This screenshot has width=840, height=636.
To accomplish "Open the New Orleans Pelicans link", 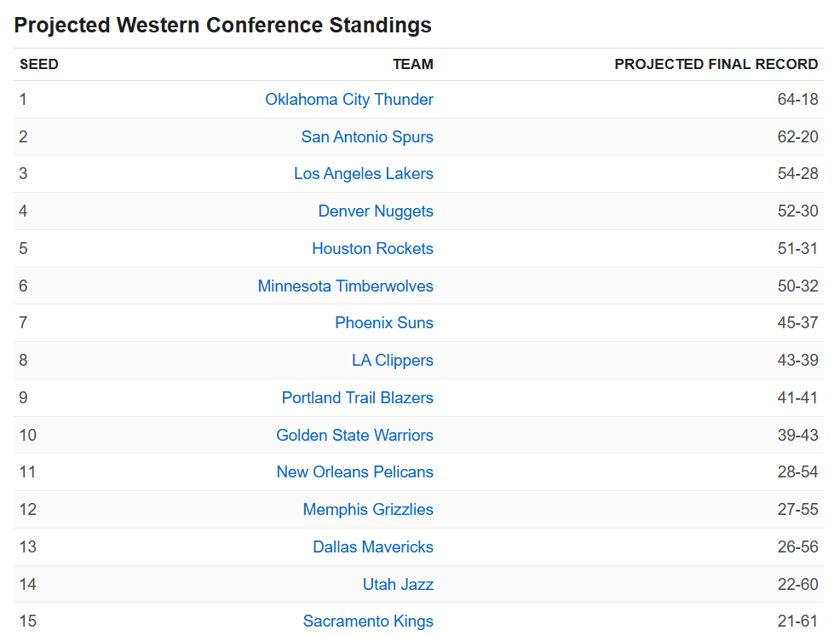I will 354,472.
